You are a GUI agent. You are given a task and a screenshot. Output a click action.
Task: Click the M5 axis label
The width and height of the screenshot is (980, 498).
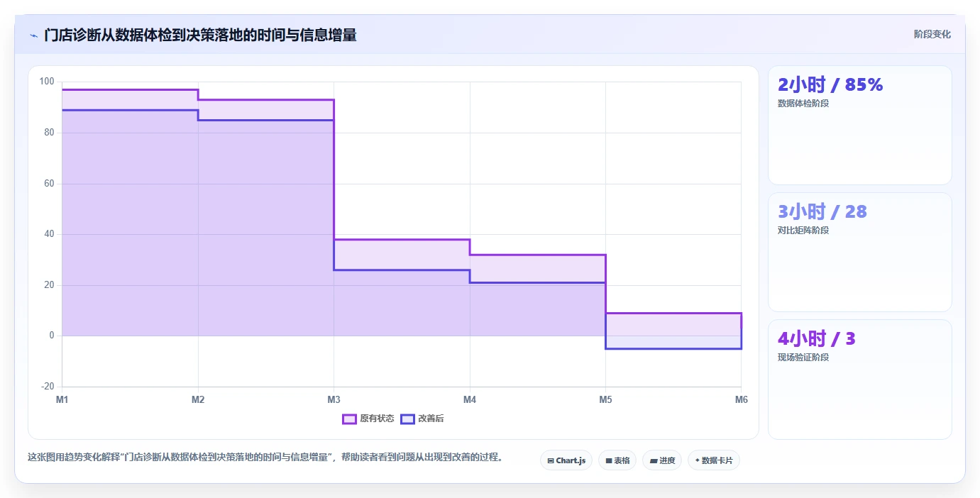pyautogui.click(x=605, y=400)
